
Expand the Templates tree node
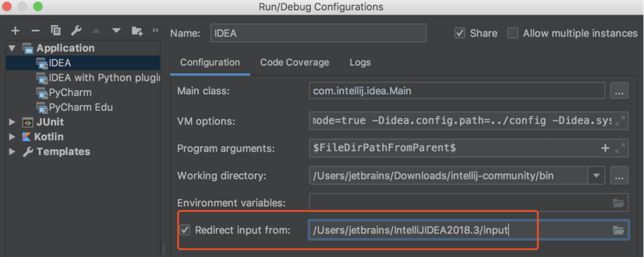click(12, 152)
